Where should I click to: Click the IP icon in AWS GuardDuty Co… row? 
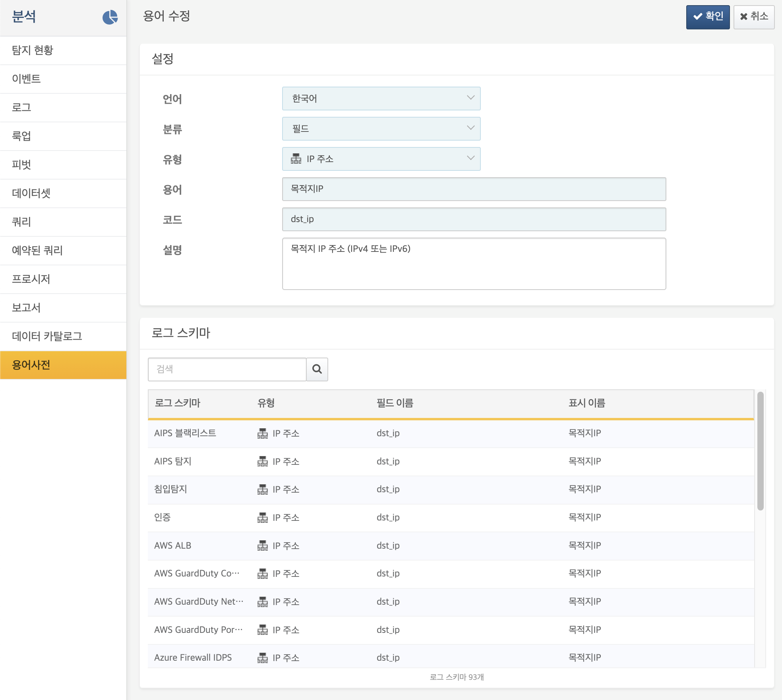pyautogui.click(x=263, y=574)
